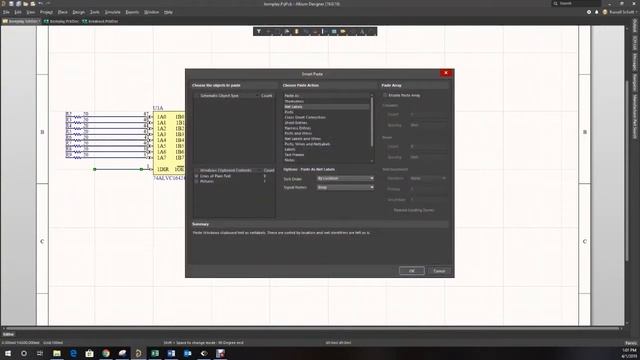The width and height of the screenshot is (640, 360).
Task: Toggle the Schematic Object Type header checkbox
Action: tap(197, 96)
